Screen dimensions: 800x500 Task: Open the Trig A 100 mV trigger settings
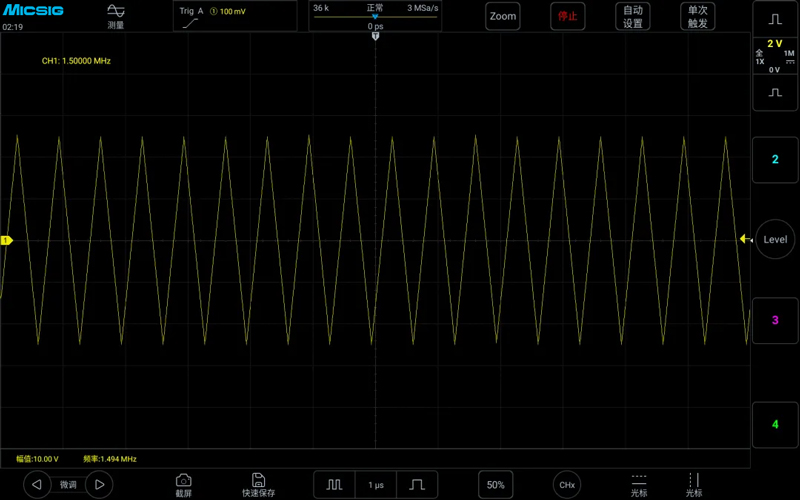pos(235,16)
